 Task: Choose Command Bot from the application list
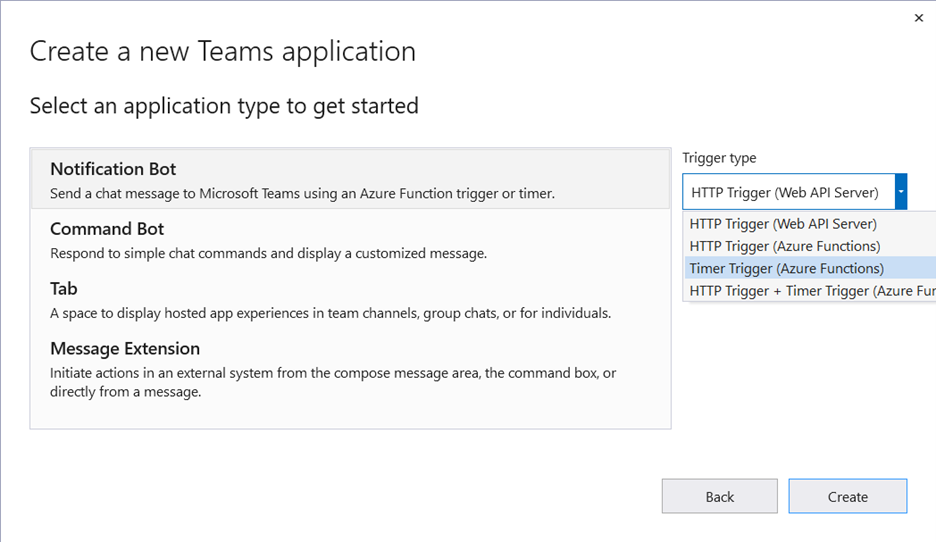click(107, 229)
